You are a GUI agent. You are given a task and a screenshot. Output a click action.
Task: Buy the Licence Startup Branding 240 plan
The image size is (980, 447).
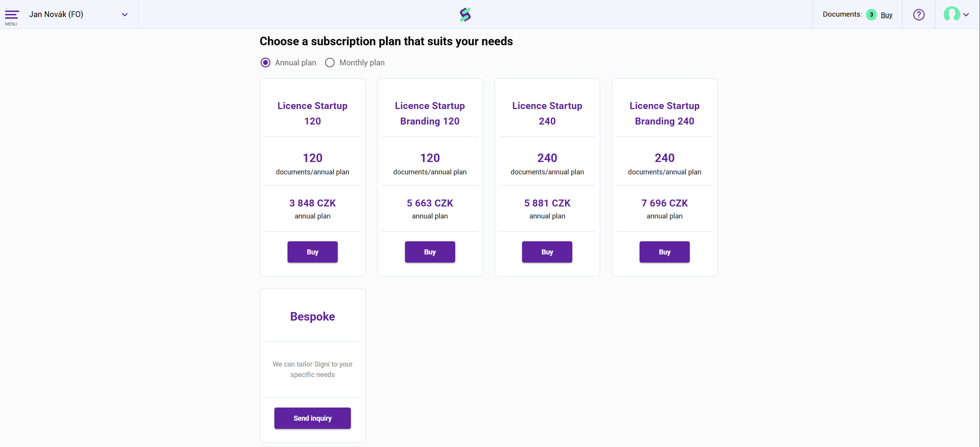(664, 252)
